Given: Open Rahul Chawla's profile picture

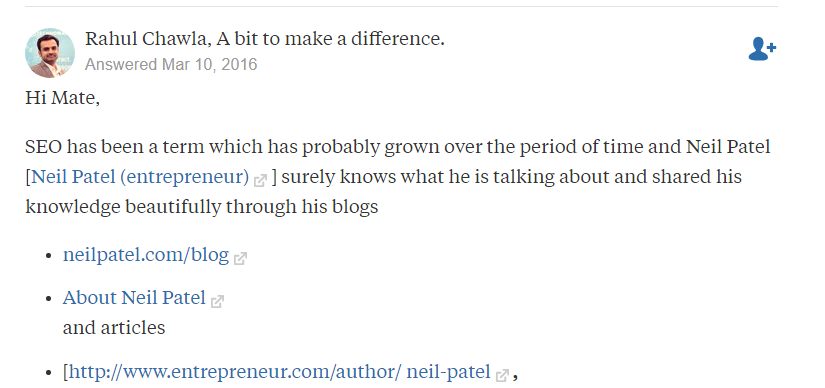Looking at the screenshot, I should [50, 53].
